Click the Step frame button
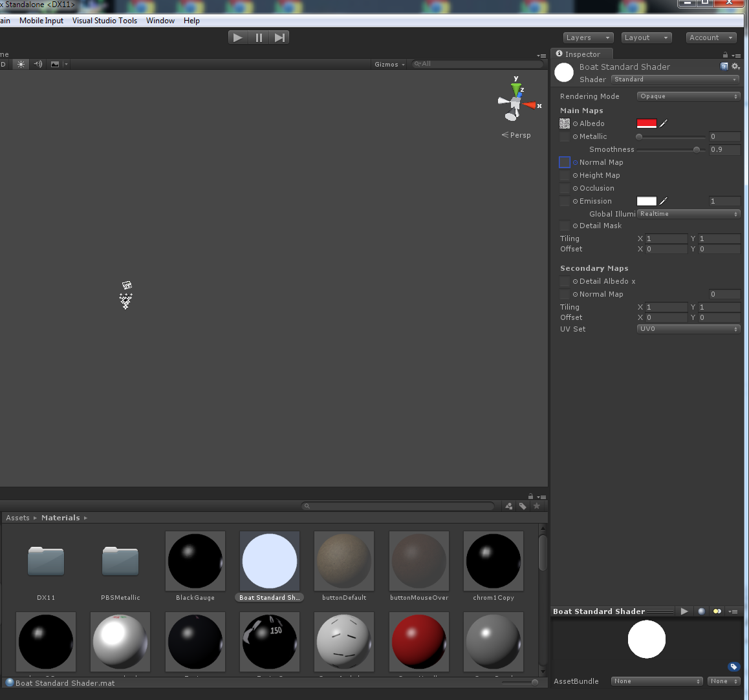The height and width of the screenshot is (700, 749). 279,37
